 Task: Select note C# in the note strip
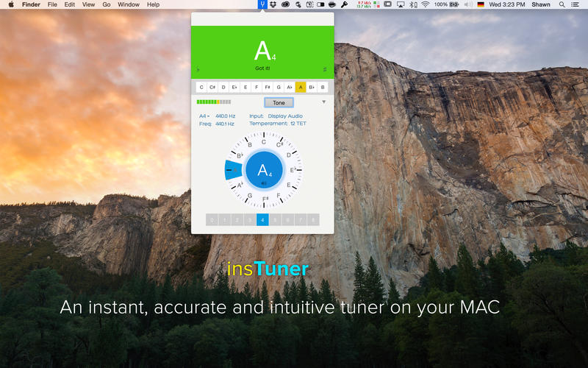(x=212, y=87)
